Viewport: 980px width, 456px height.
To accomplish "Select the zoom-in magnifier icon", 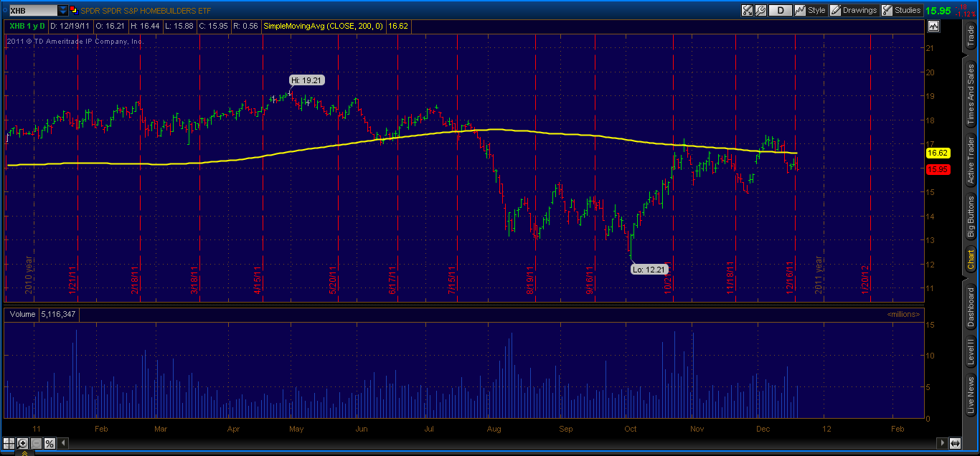I will tap(22, 443).
